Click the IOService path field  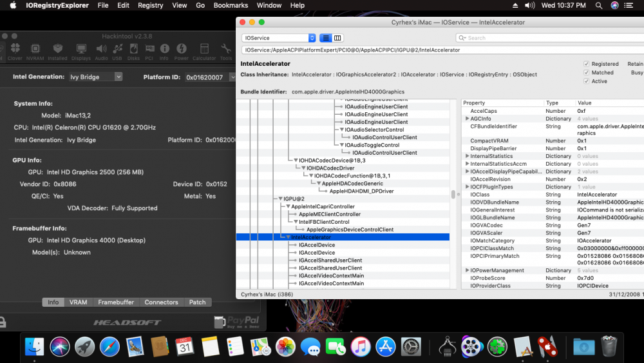(443, 50)
